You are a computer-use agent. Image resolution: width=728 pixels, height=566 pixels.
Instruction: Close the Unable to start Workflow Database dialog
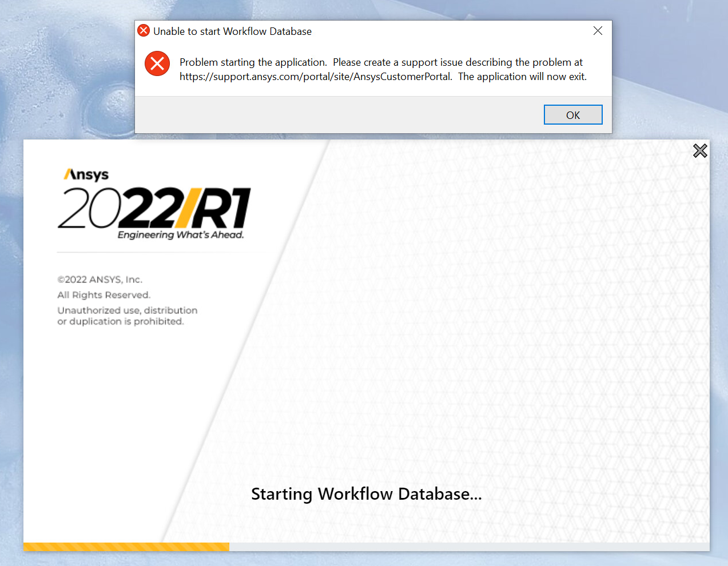[598, 31]
